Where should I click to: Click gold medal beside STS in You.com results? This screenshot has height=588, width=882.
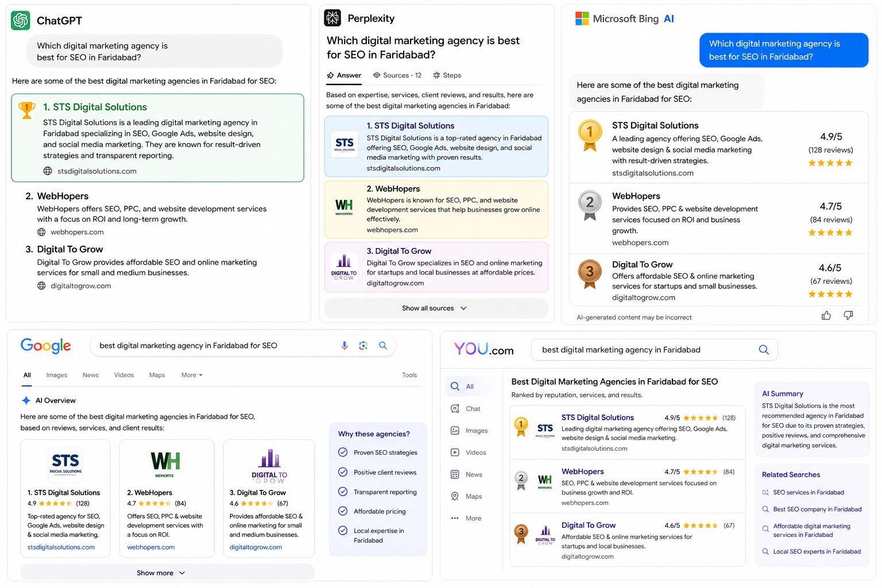click(x=521, y=427)
